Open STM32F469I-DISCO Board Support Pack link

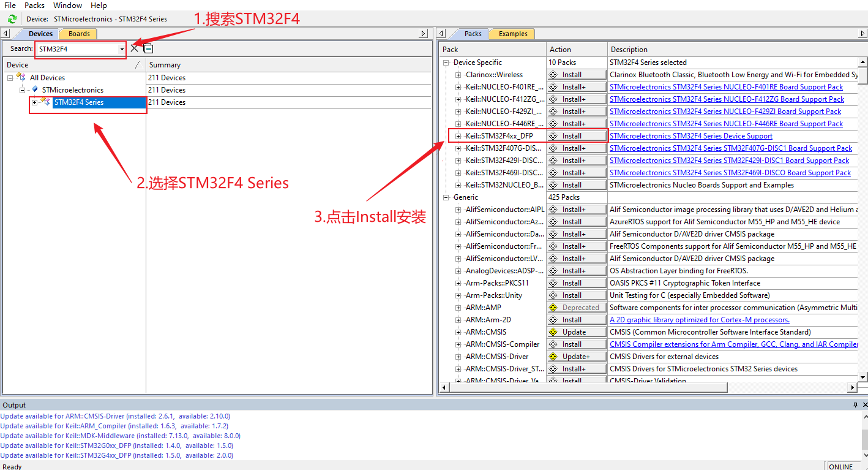point(730,173)
